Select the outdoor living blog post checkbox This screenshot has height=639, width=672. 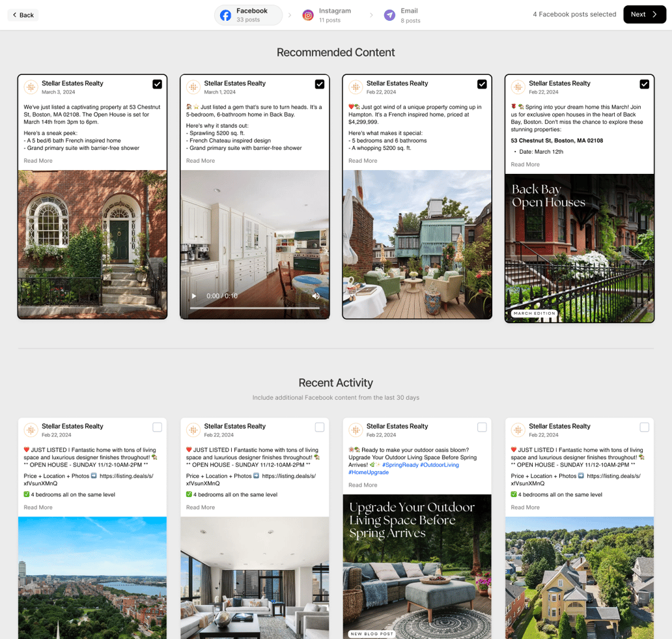[482, 427]
